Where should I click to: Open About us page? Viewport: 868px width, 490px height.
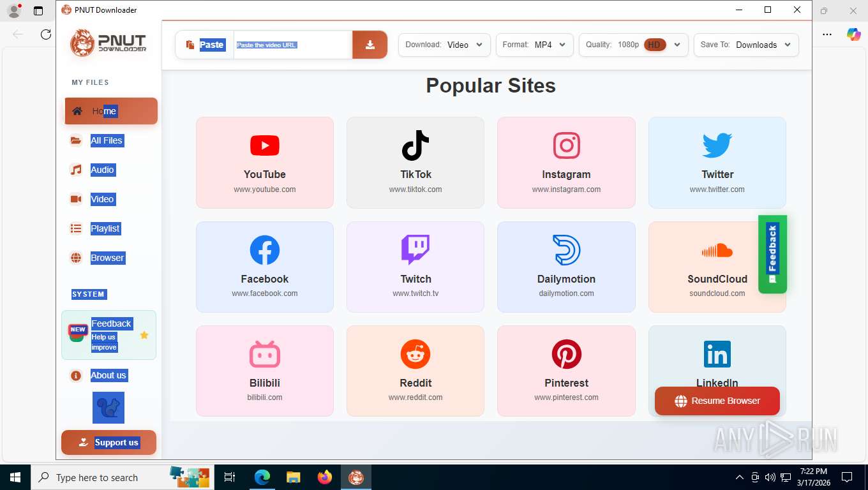click(108, 375)
